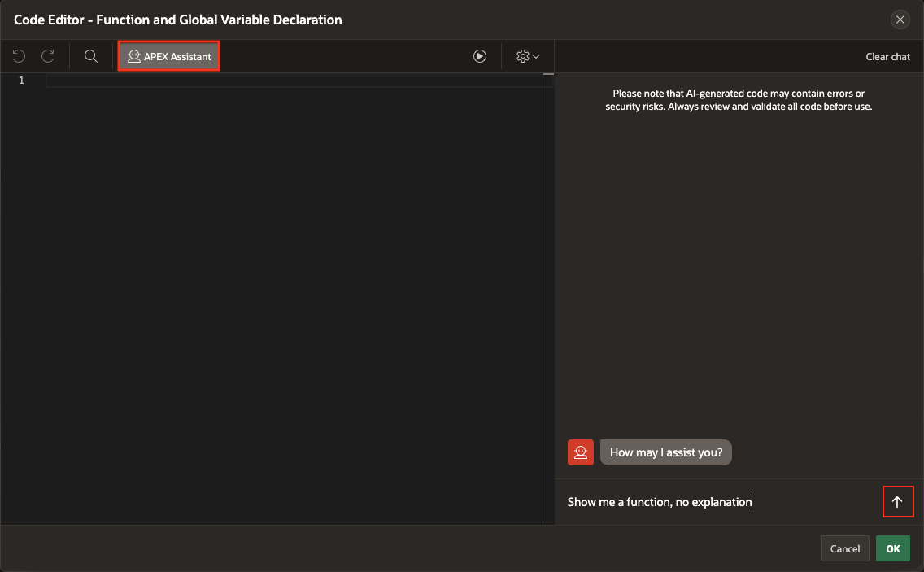Open the Find magnifier icon
The height and width of the screenshot is (572, 924).
pos(91,56)
